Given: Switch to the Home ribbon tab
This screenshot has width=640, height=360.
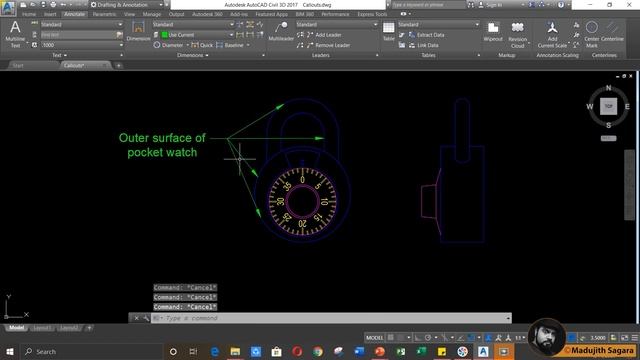Looking at the screenshot, I should (x=29, y=14).
